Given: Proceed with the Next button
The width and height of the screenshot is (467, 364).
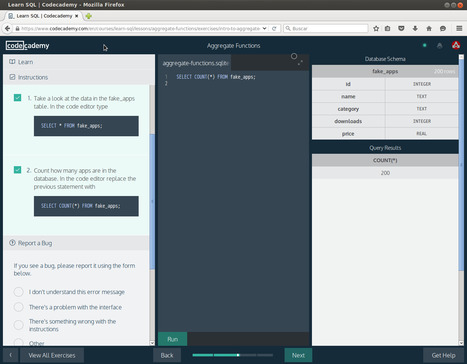Looking at the screenshot, I should pyautogui.click(x=298, y=355).
